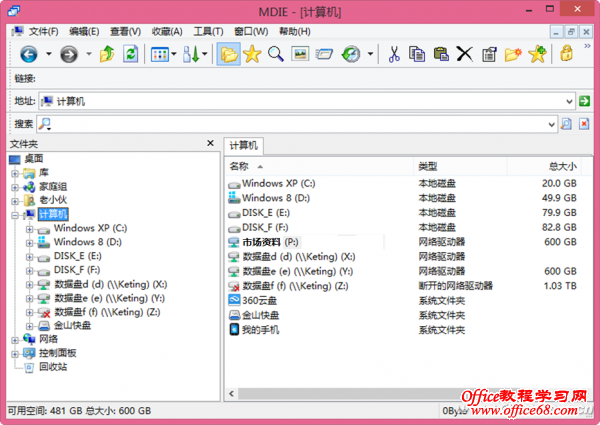Select 老小伙 user folder in tree

tap(53, 200)
